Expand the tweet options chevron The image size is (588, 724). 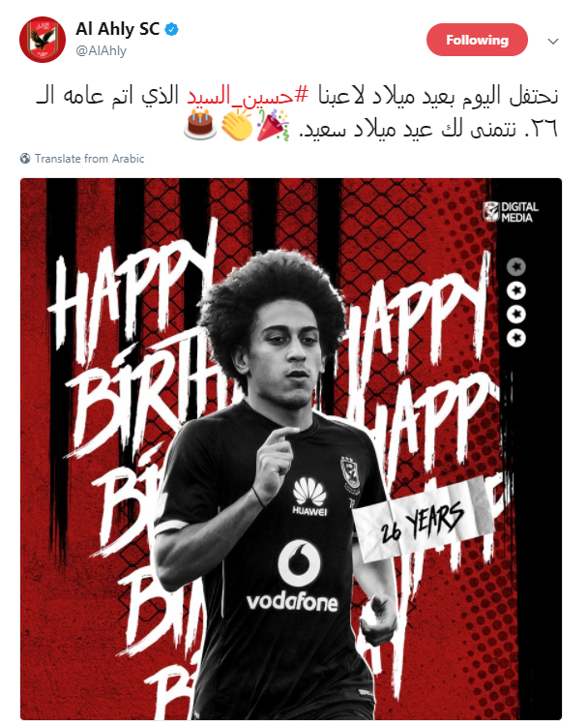[553, 41]
